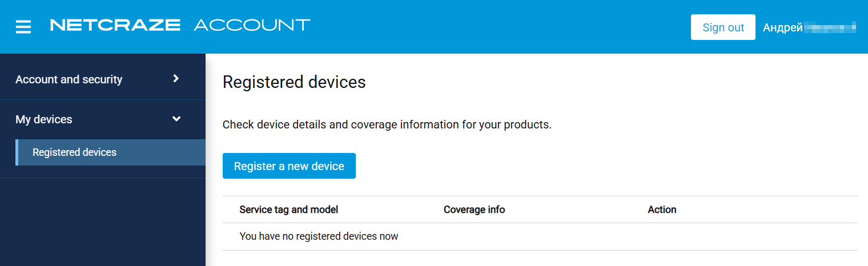
Task: Click the ACCOUNT wordmark in header
Action: pyautogui.click(x=252, y=25)
